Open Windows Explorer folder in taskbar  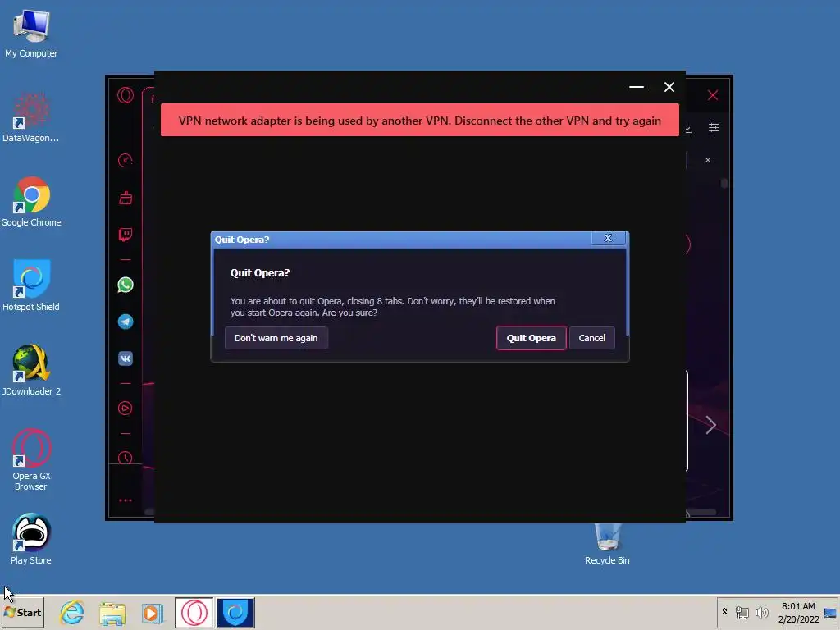pos(112,612)
